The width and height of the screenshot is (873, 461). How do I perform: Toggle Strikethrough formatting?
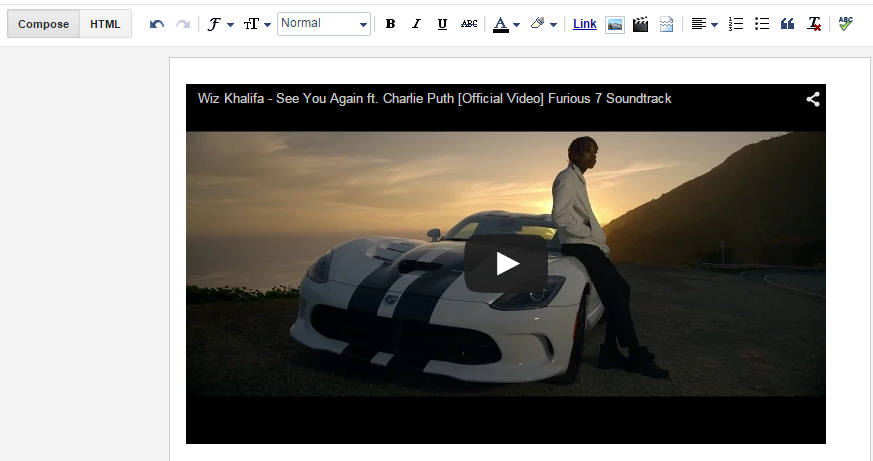click(x=469, y=24)
